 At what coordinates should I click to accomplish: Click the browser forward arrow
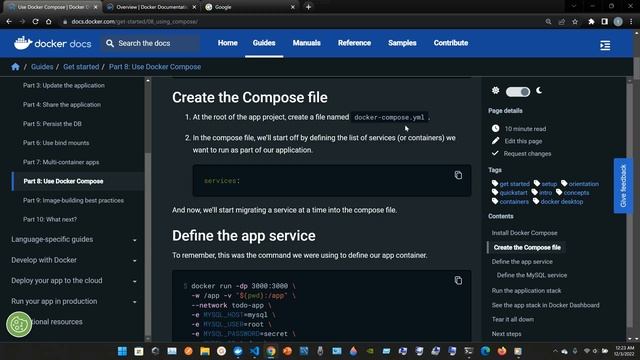click(22, 22)
